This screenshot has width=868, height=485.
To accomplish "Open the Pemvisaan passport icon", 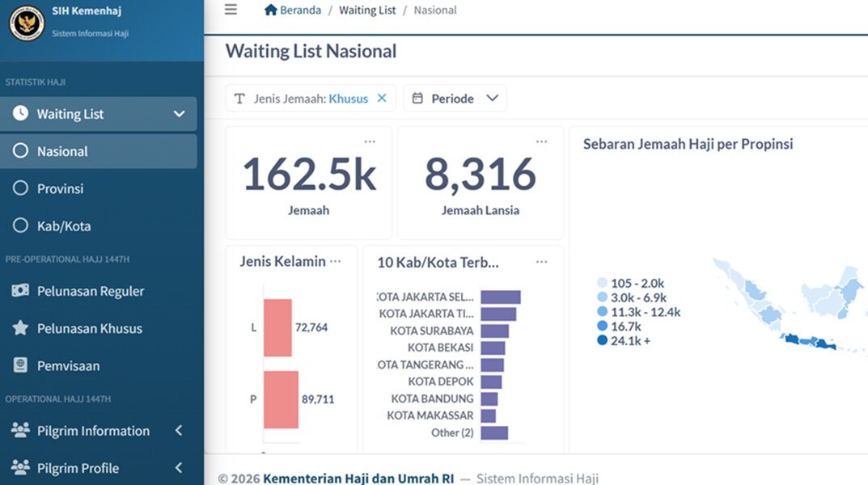I will (x=20, y=365).
